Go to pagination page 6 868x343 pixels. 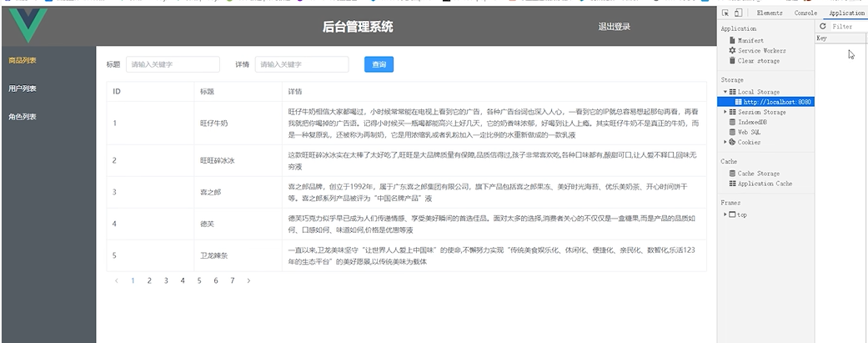(216, 280)
